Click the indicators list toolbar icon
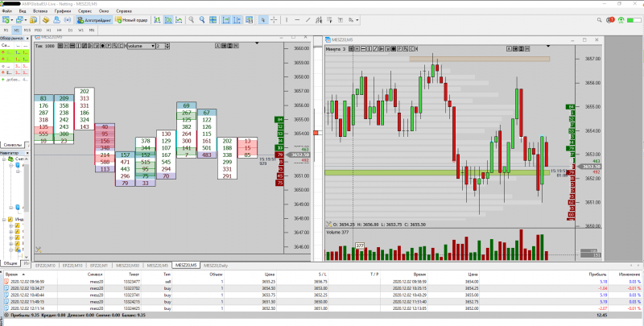644x326 pixels. [x=249, y=19]
